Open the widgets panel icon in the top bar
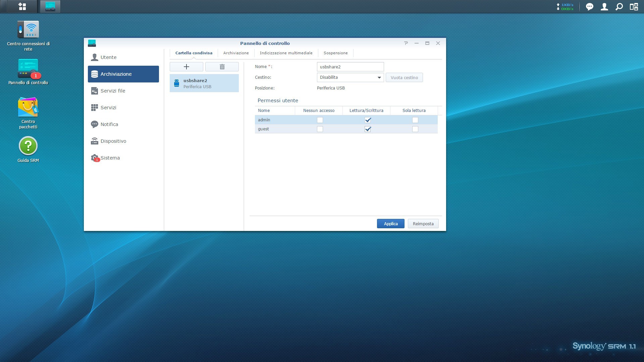The image size is (644, 362). (x=634, y=7)
